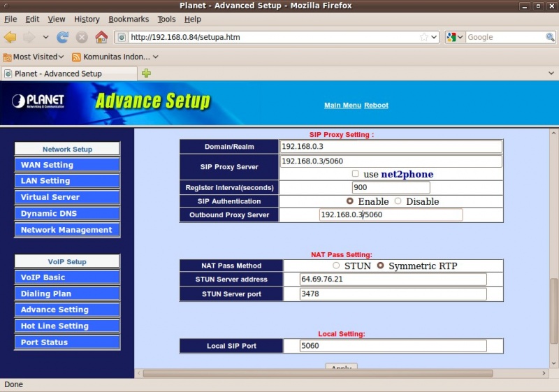The width and height of the screenshot is (559, 392).
Task: Open a new tab with the plus icon
Action: tap(146, 73)
